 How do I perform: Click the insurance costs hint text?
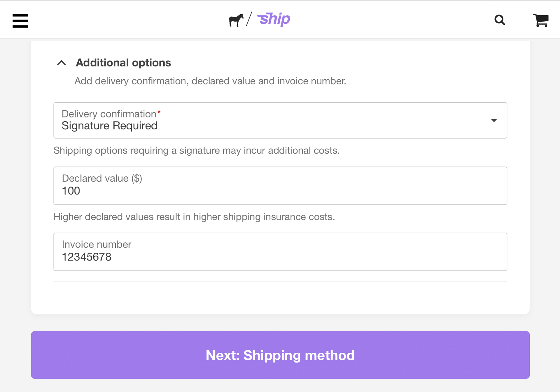194,217
